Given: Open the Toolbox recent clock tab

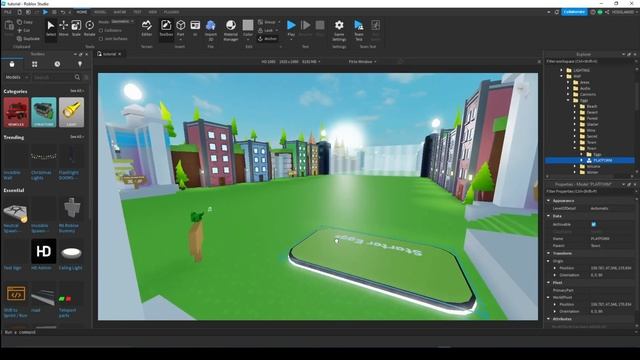Looking at the screenshot, I should tap(57, 64).
